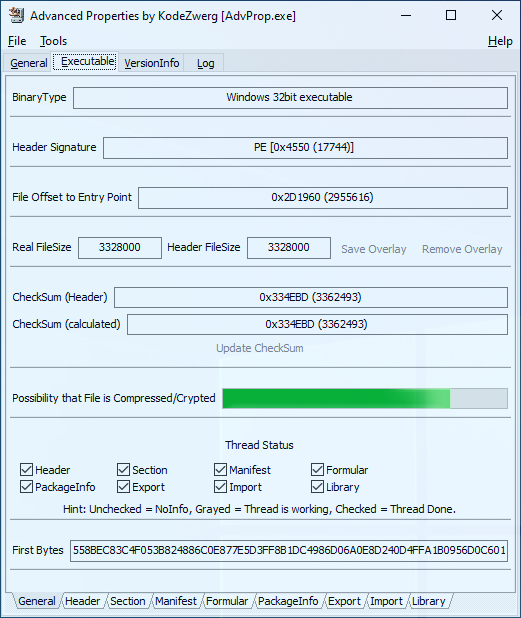
Task: Toggle the PackageInfo thread status checkbox
Action: [x=26, y=487]
